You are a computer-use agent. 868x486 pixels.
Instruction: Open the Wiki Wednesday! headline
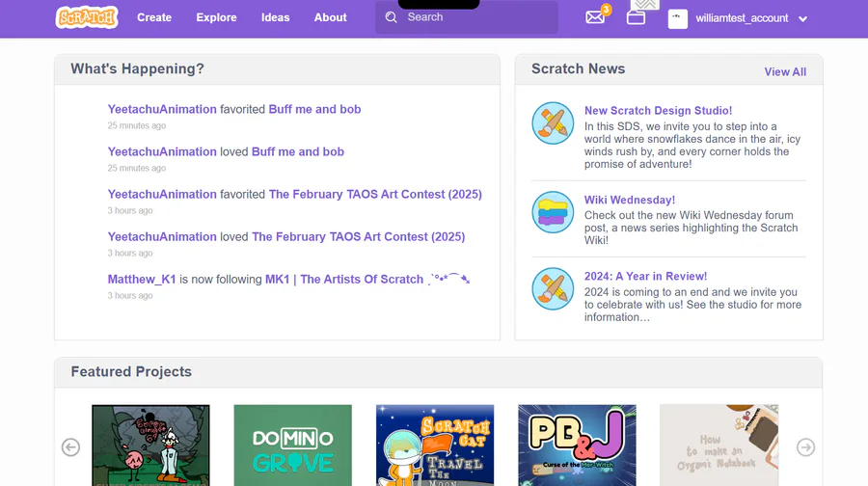pos(630,200)
